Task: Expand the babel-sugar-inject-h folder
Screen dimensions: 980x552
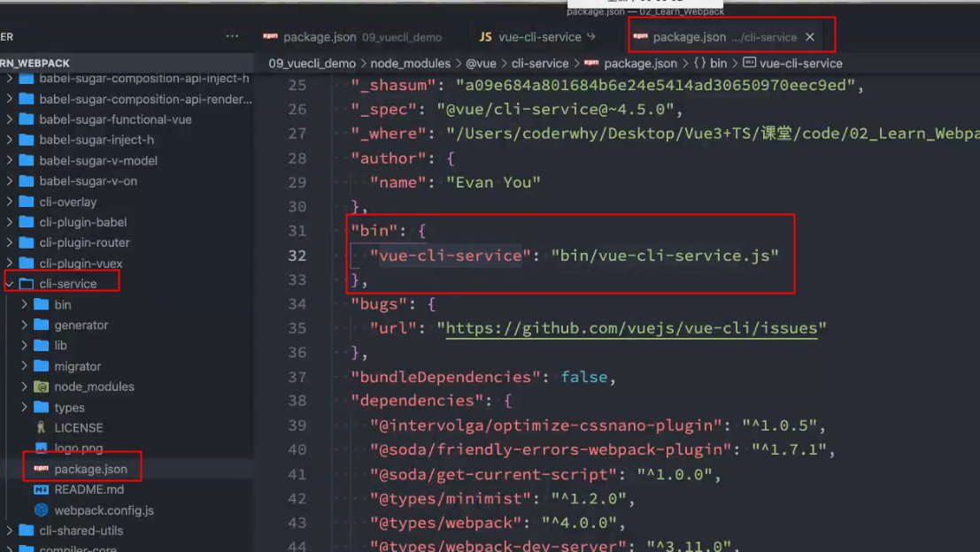Action: (x=10, y=140)
